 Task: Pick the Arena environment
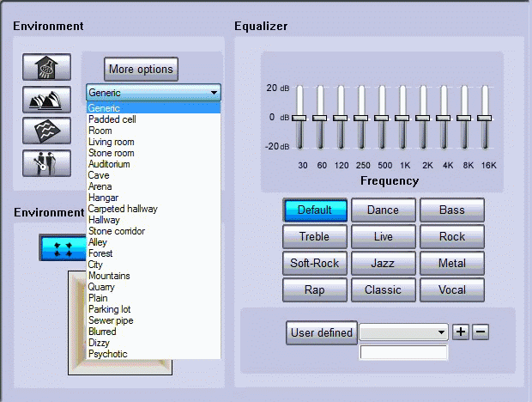(154, 186)
